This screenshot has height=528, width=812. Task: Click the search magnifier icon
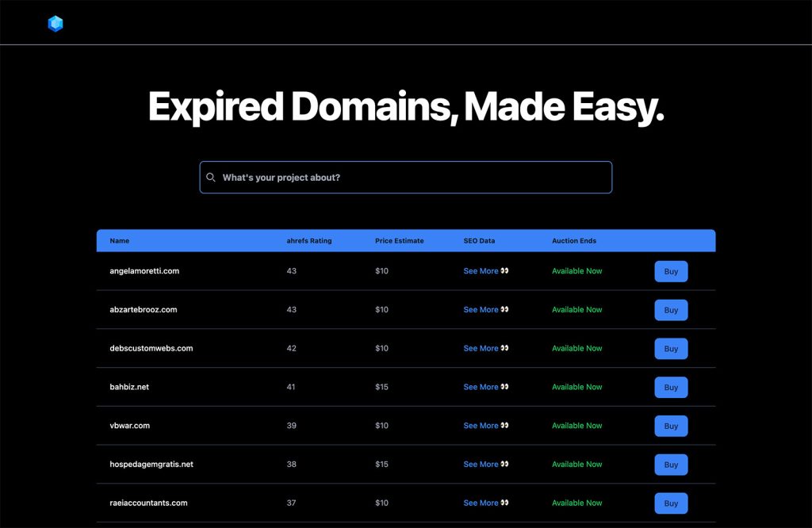click(x=211, y=178)
